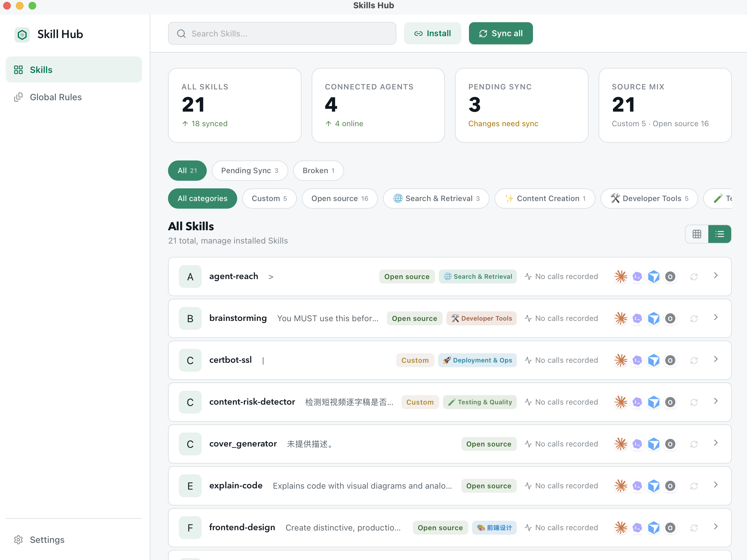Filter by Broken skills
Viewport: 747px width, 560px height.
[x=318, y=171]
